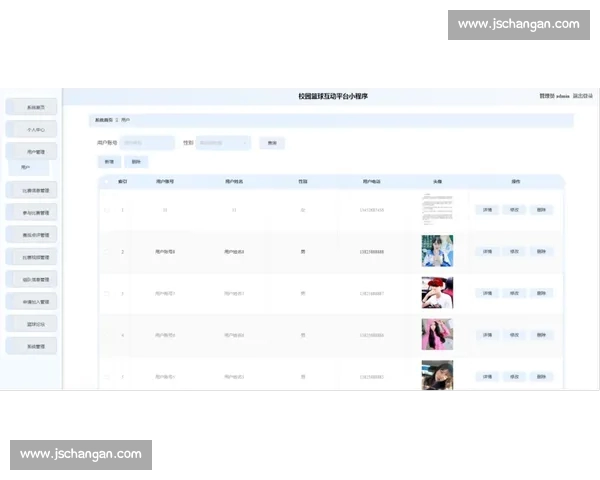Click the 新增 button above table
This screenshot has width=600, height=480.
pyautogui.click(x=108, y=161)
